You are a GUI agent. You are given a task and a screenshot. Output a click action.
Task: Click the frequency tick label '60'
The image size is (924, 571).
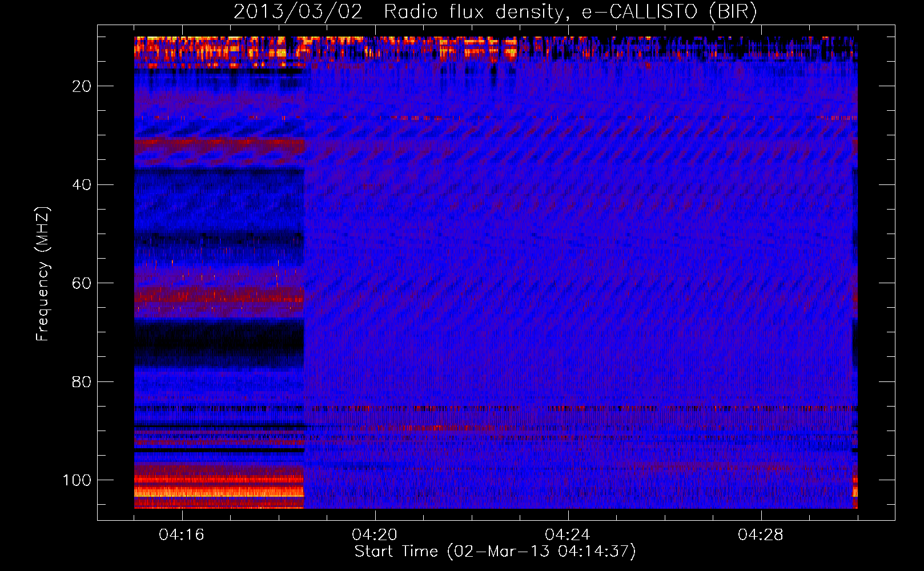point(82,283)
